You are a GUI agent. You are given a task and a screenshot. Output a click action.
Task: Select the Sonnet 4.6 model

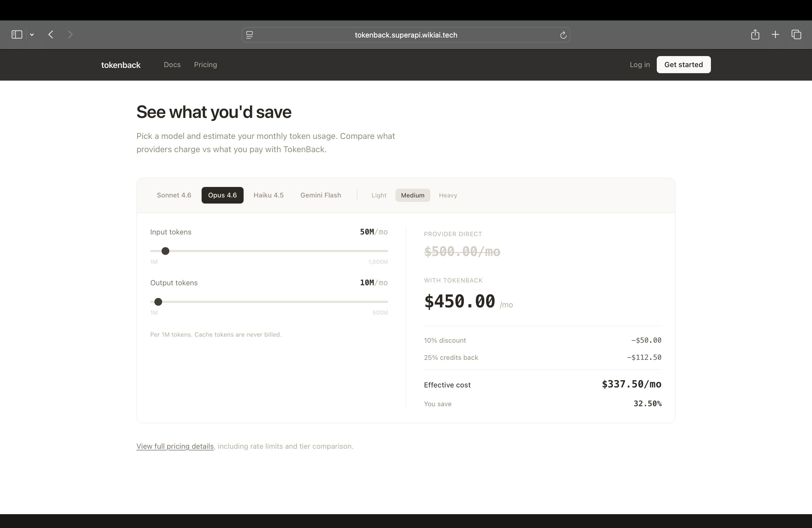pyautogui.click(x=174, y=195)
